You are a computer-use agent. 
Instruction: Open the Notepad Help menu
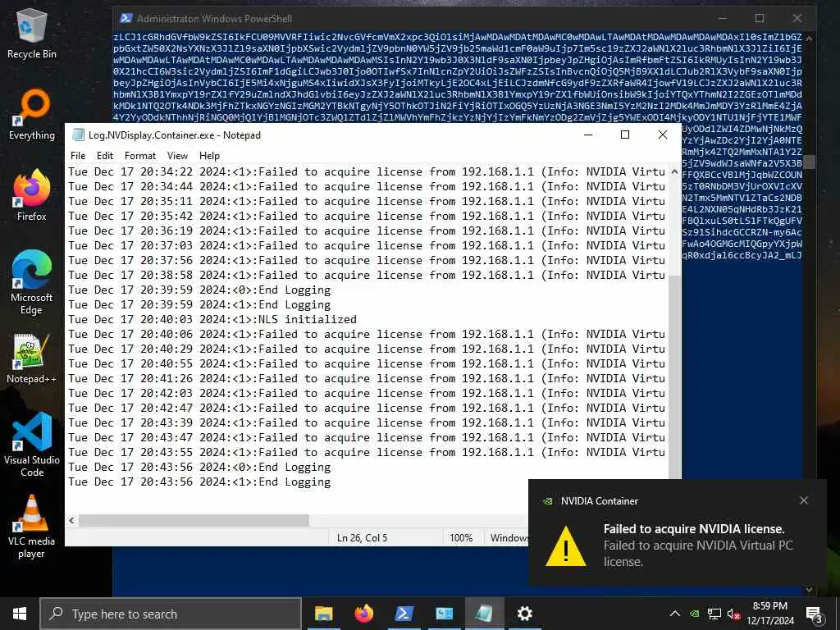[x=209, y=155]
